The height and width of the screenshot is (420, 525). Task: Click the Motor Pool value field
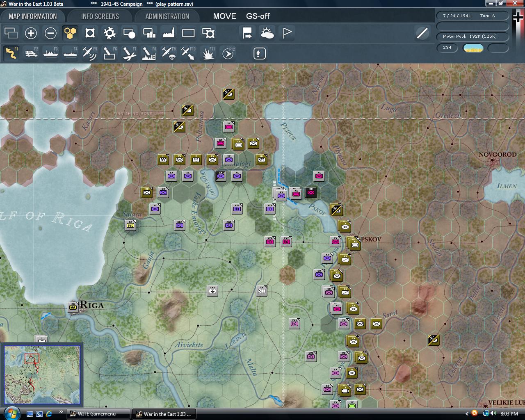click(x=472, y=37)
